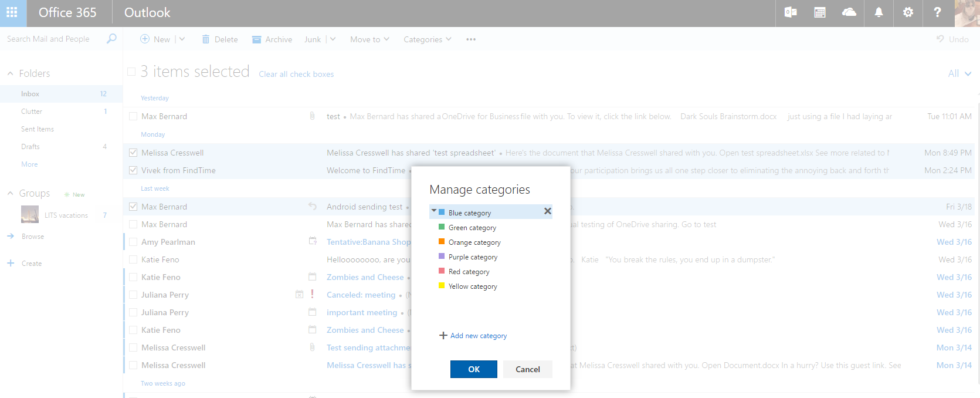Uncheck the Max Bernard Android sending test email
The width and height of the screenshot is (980, 398).
click(x=133, y=207)
